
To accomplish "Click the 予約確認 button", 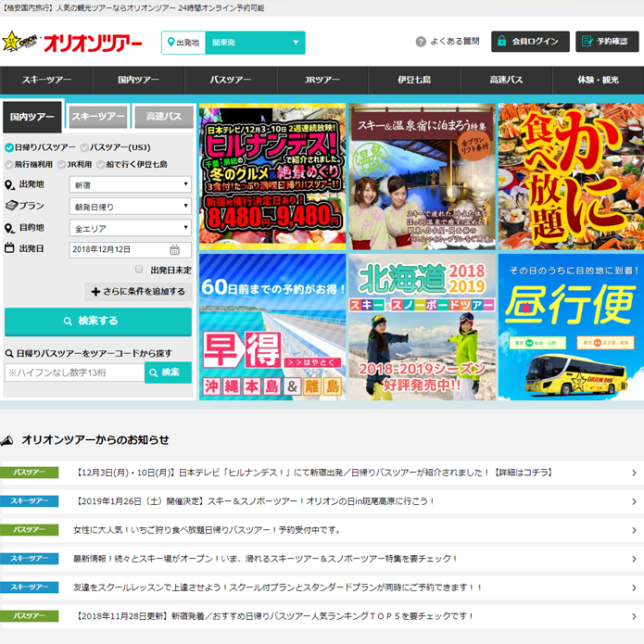I will coord(607,41).
